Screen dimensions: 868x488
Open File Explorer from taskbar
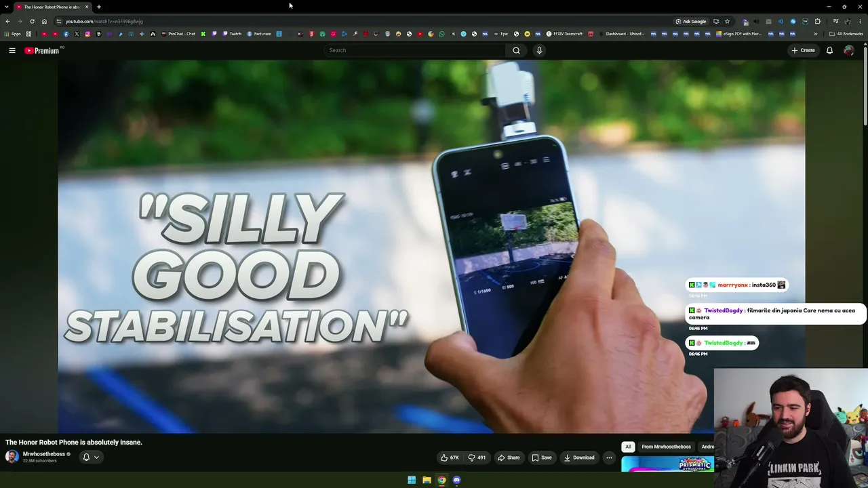click(427, 480)
